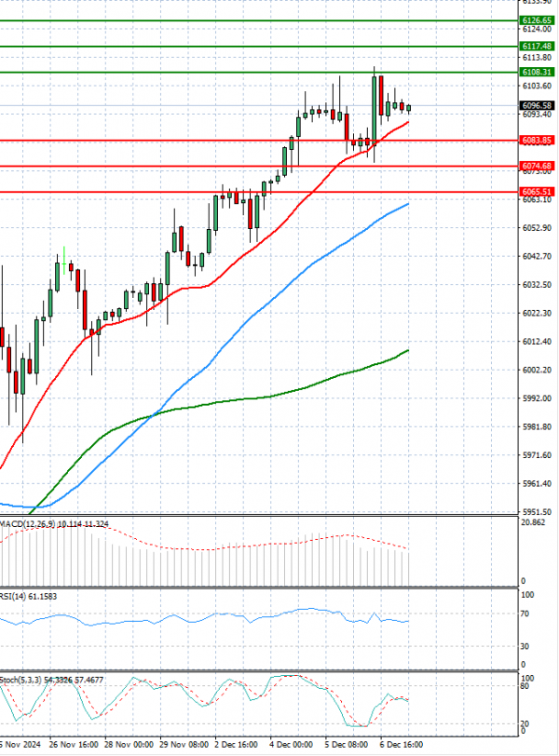Click the 6032.50 price scale value
This screenshot has width=559, height=756.
(x=537, y=285)
